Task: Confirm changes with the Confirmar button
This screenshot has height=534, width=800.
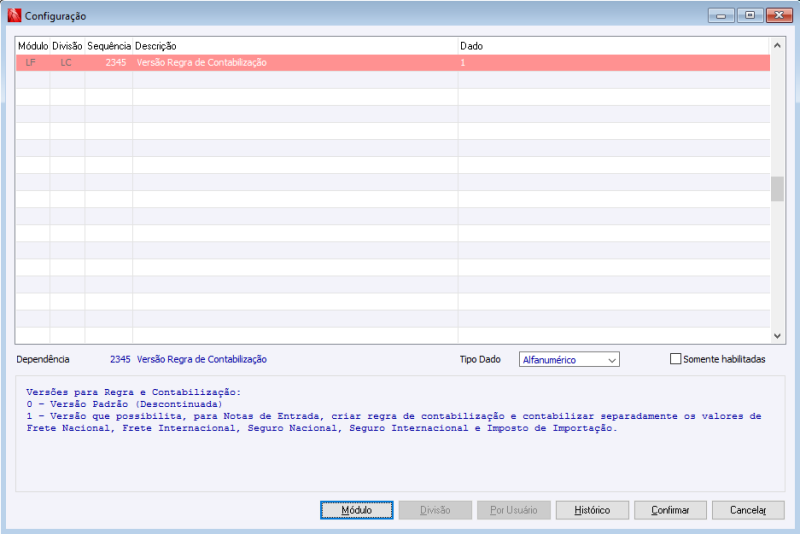Action: click(670, 510)
